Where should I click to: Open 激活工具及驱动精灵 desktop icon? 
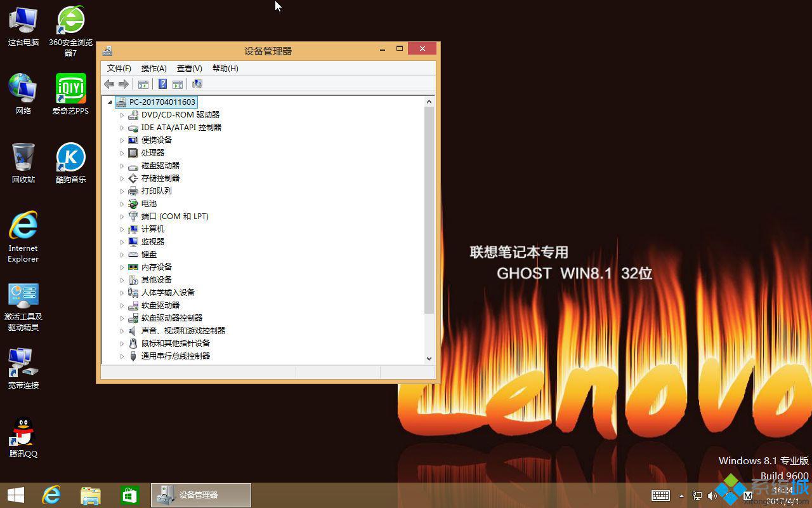23,307
